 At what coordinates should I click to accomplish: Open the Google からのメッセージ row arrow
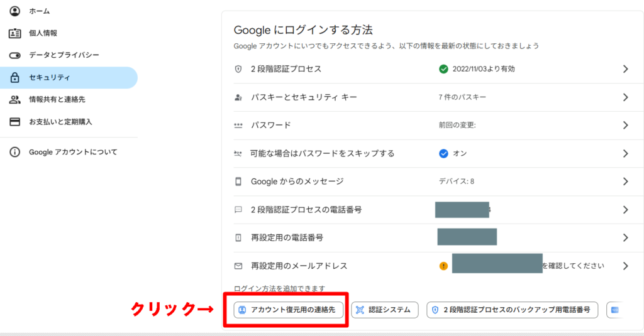[625, 182]
